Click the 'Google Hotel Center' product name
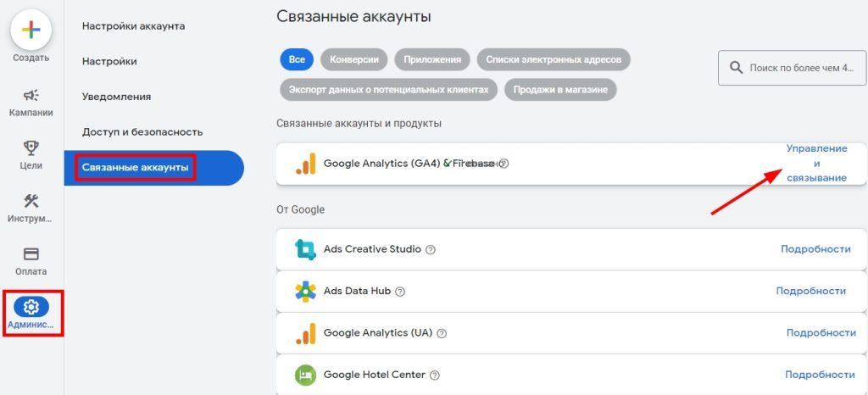The height and width of the screenshot is (395, 868). (375, 375)
